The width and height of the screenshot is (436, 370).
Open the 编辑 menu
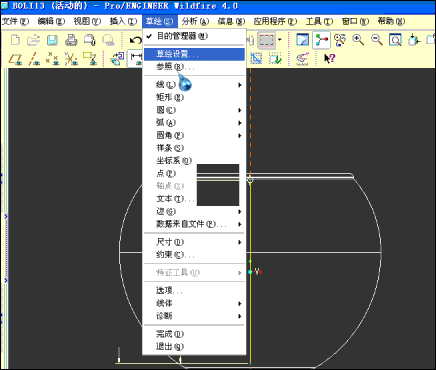pyautogui.click(x=51, y=22)
